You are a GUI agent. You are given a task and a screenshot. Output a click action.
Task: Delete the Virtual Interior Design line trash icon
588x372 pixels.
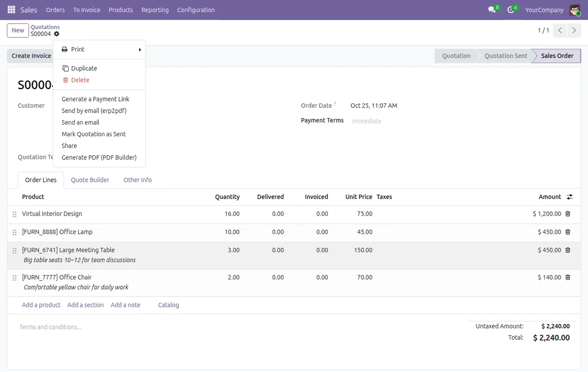pyautogui.click(x=568, y=214)
